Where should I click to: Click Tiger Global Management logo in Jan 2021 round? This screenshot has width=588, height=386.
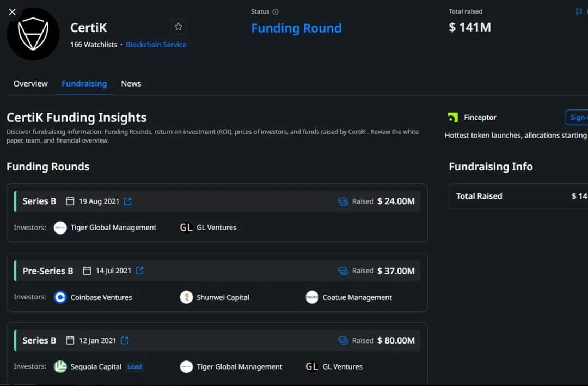pyautogui.click(x=186, y=366)
